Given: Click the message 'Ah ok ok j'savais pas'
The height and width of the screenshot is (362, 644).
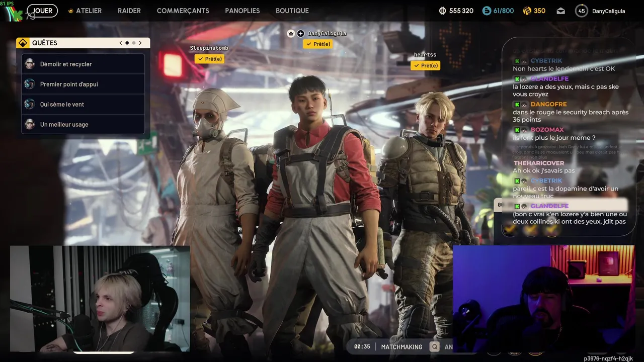Looking at the screenshot, I should [544, 170].
